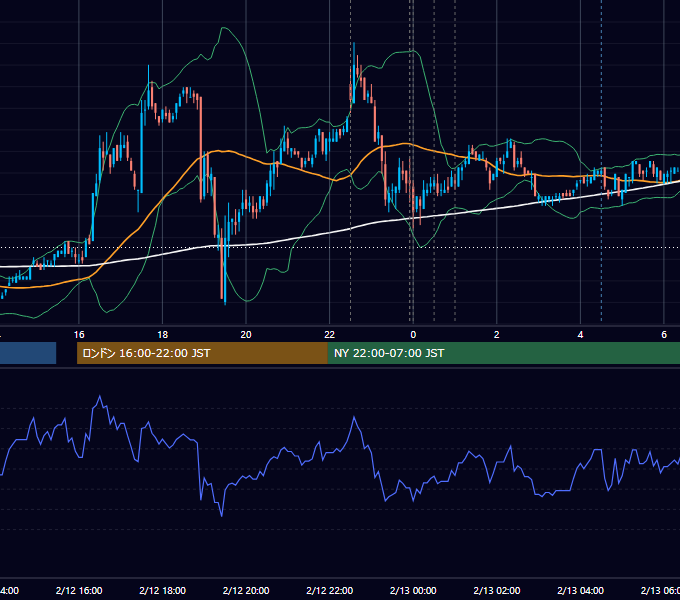Click hour label 6 on price chart axis
Viewport: 680px width, 600px height.
[664, 335]
